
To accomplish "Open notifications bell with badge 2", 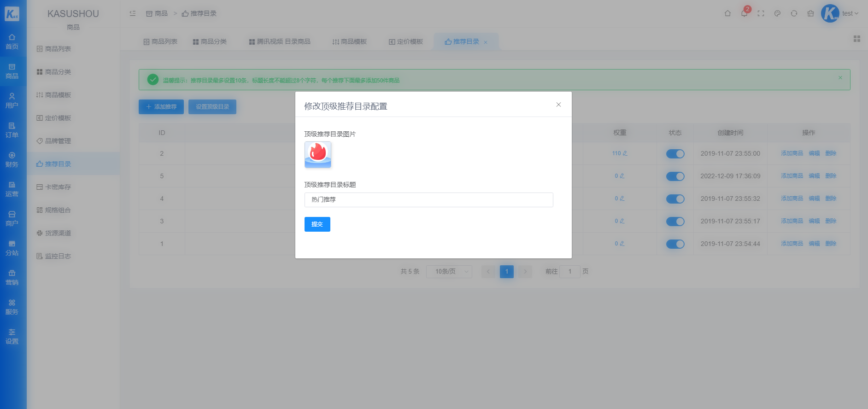I will [744, 13].
